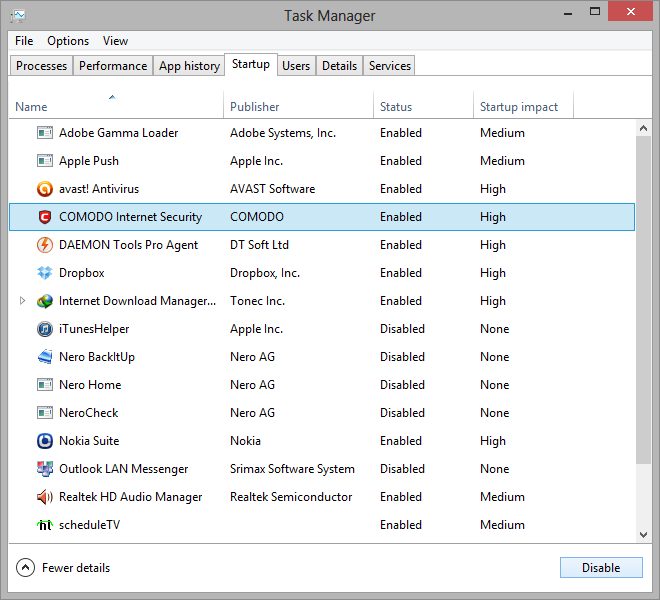Sort by the Name column header
The height and width of the screenshot is (600, 660).
116,105
